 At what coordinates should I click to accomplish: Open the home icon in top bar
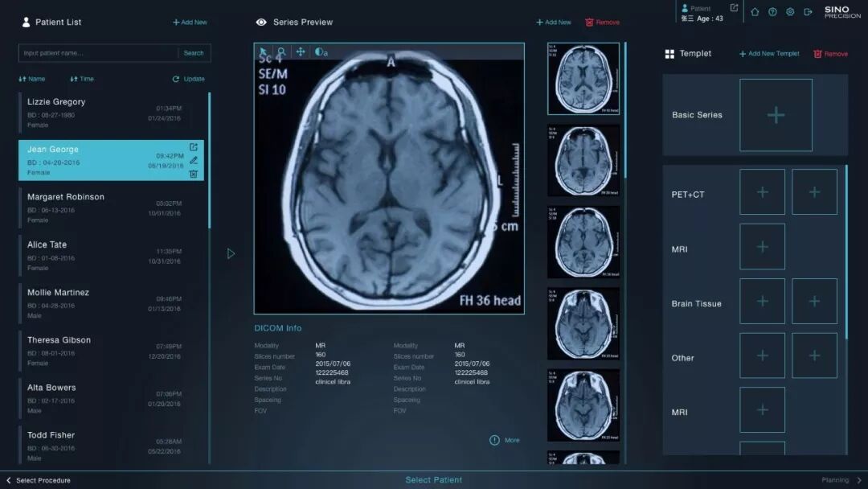tap(755, 11)
